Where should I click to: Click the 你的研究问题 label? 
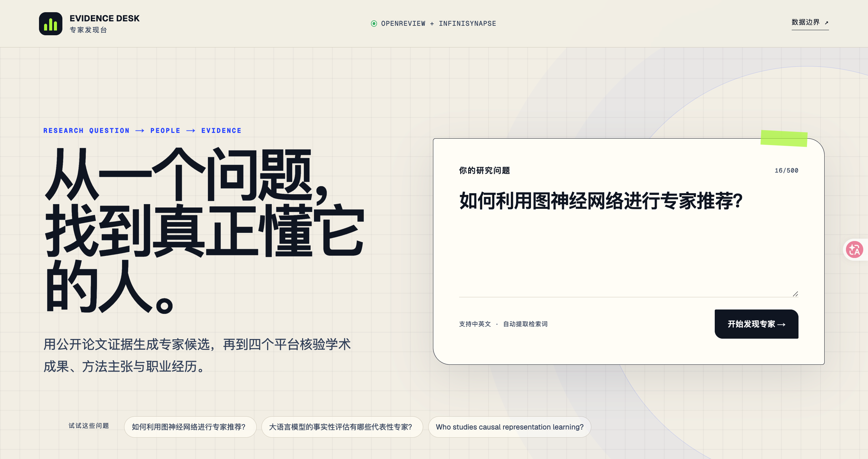[x=485, y=171]
